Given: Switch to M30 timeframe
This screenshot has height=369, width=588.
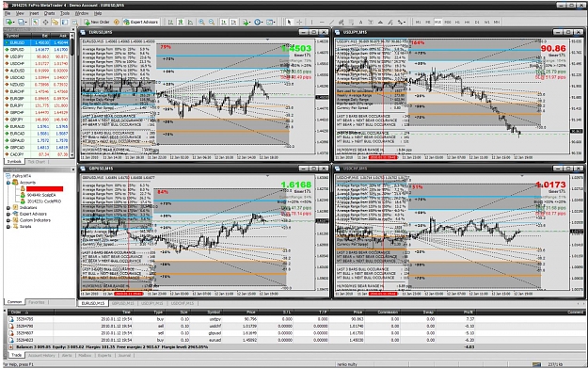Looking at the screenshot, I should tap(448, 23).
